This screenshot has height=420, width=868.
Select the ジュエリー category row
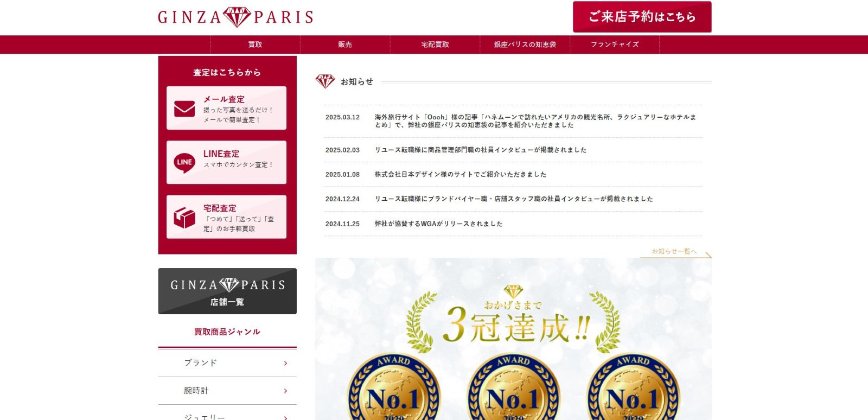click(227, 413)
